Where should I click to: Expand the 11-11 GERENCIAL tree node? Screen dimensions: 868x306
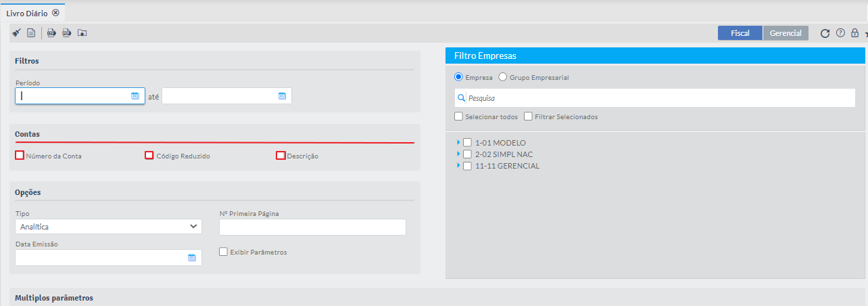tap(458, 165)
